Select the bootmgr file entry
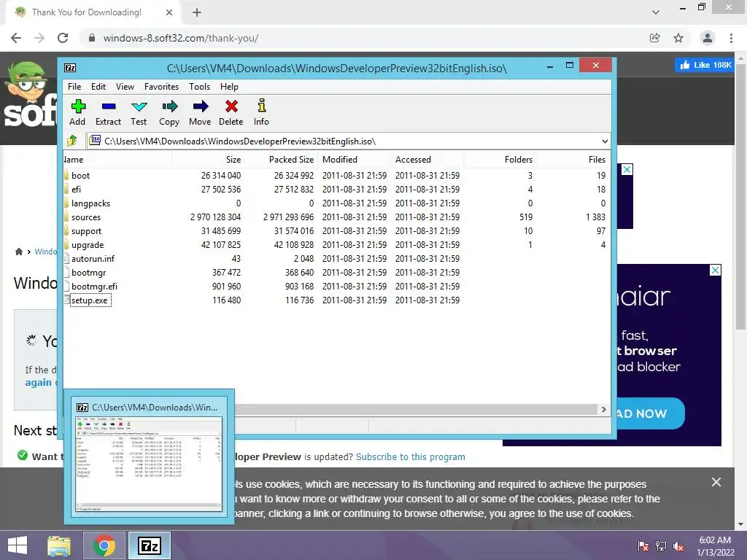 (x=88, y=273)
